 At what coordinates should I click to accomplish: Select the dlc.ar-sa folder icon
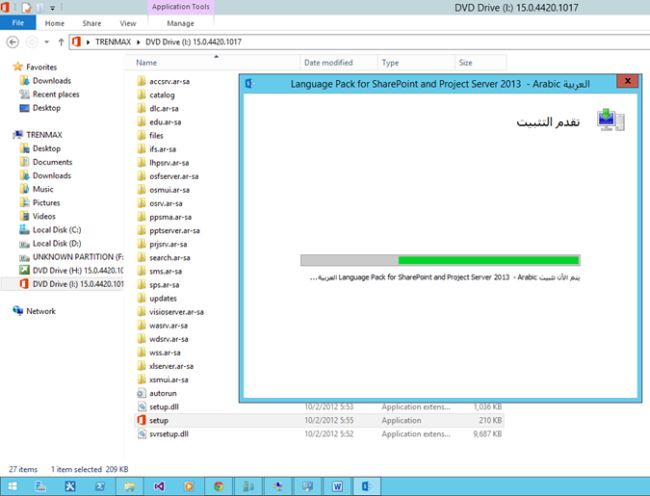pyautogui.click(x=141, y=108)
